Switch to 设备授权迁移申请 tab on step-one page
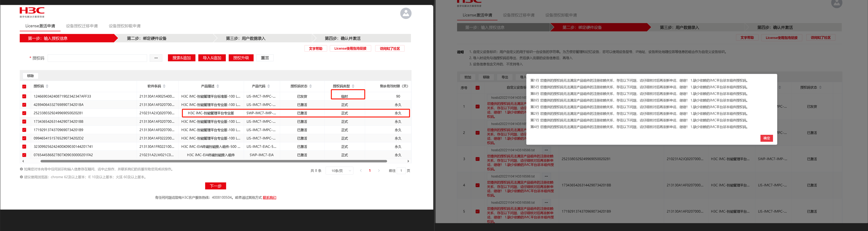 tap(82, 26)
